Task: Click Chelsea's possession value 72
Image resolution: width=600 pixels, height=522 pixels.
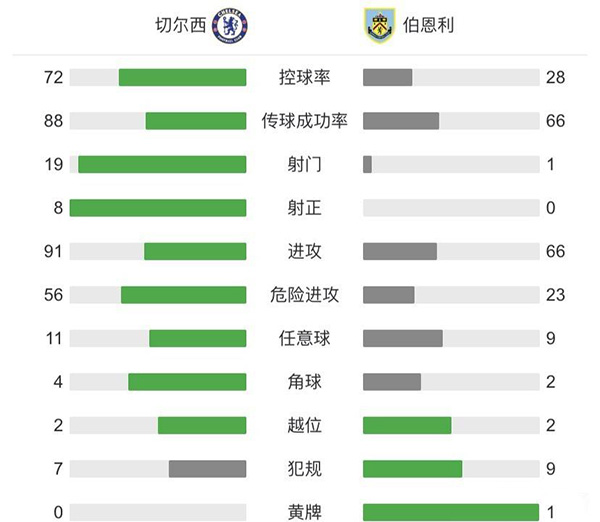Action: tap(54, 78)
